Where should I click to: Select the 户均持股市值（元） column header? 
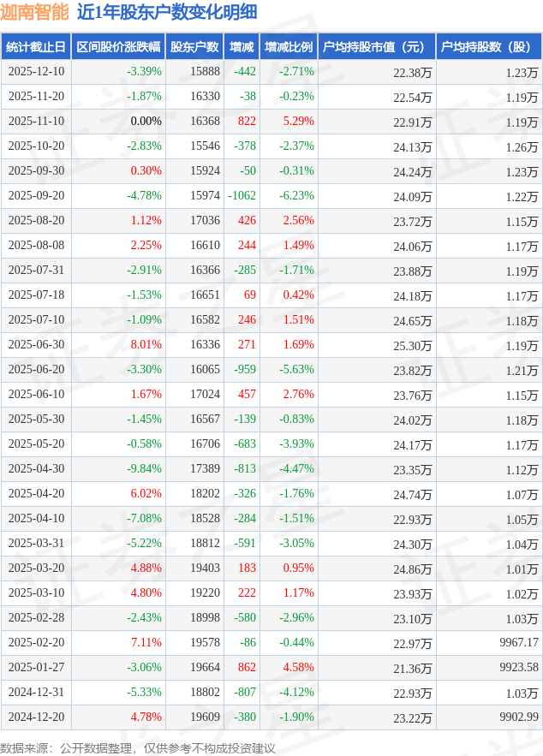[x=377, y=47]
